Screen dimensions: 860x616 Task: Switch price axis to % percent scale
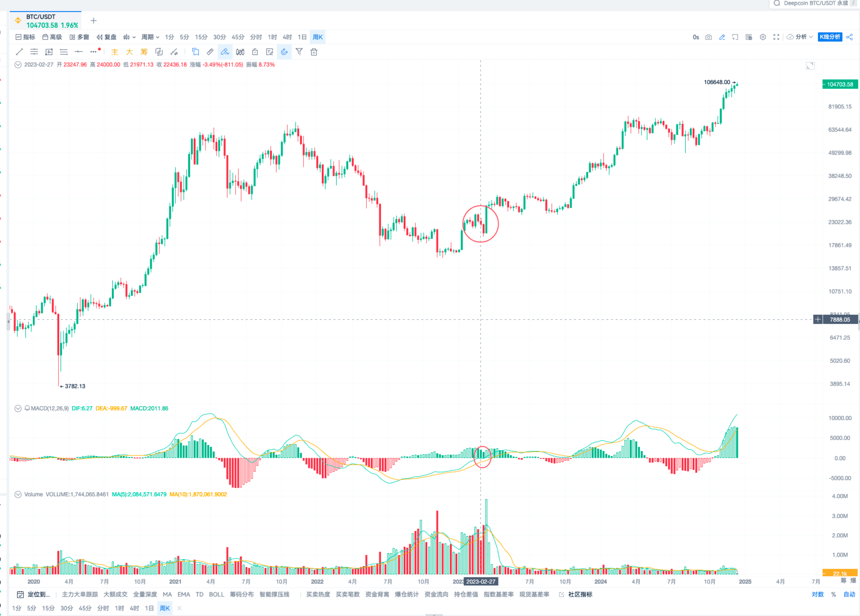833,594
